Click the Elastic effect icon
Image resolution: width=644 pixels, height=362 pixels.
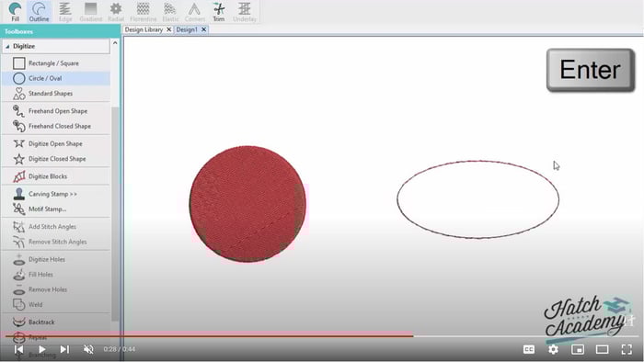(170, 11)
